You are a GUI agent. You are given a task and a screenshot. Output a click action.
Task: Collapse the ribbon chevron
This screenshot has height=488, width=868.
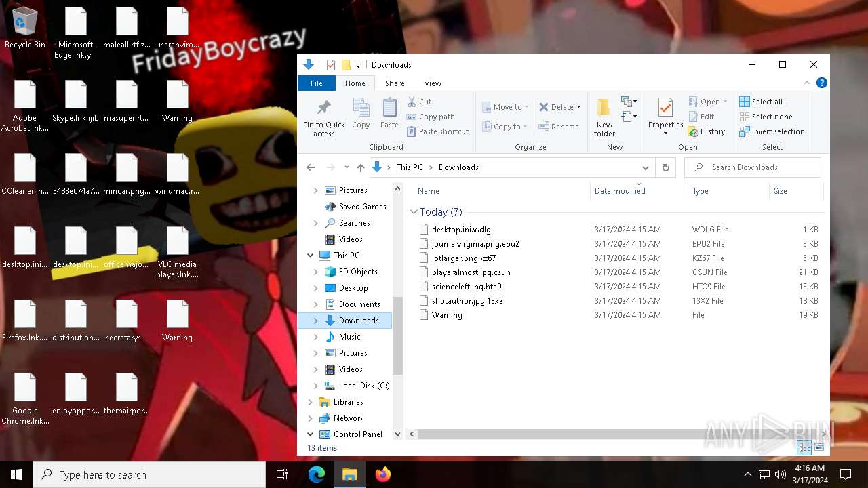[807, 83]
